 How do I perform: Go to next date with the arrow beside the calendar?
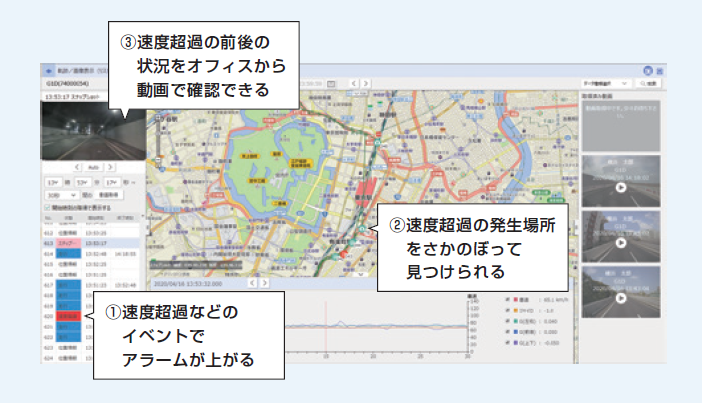coord(366,83)
